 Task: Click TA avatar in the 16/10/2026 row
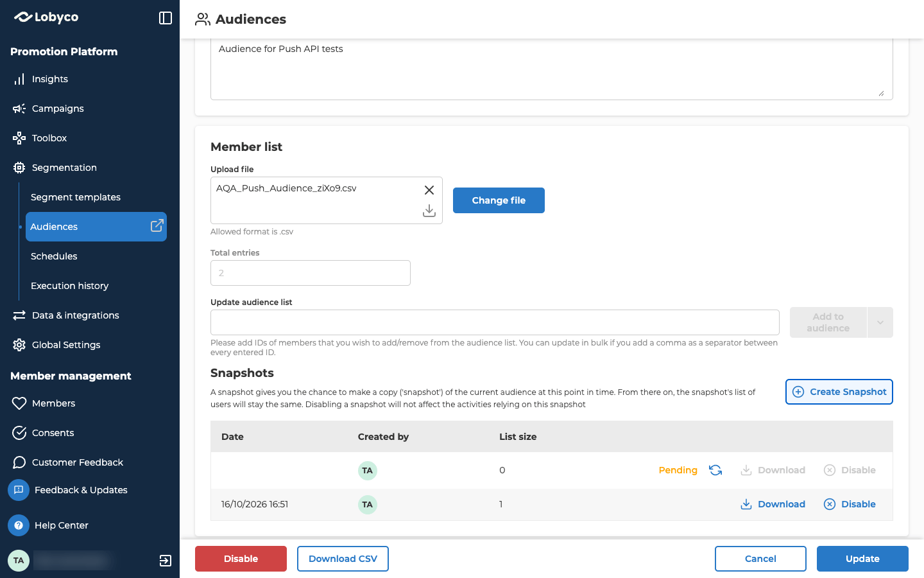[367, 504]
